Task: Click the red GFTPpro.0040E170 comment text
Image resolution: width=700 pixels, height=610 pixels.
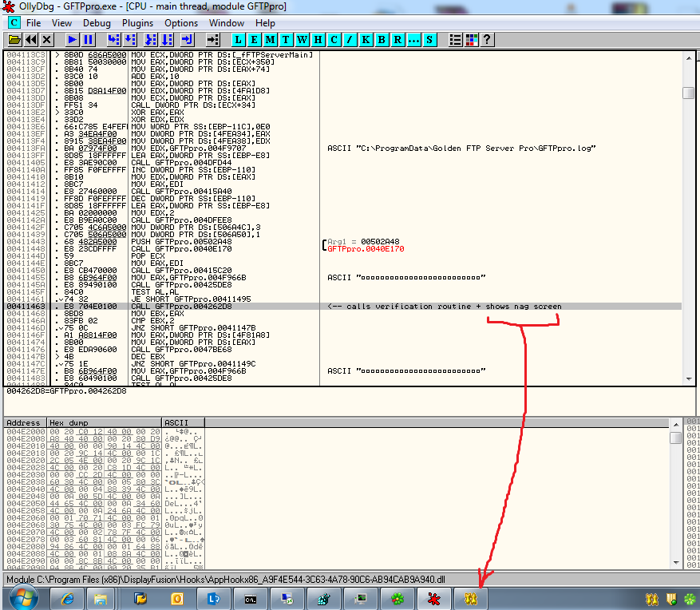Action: pos(366,249)
